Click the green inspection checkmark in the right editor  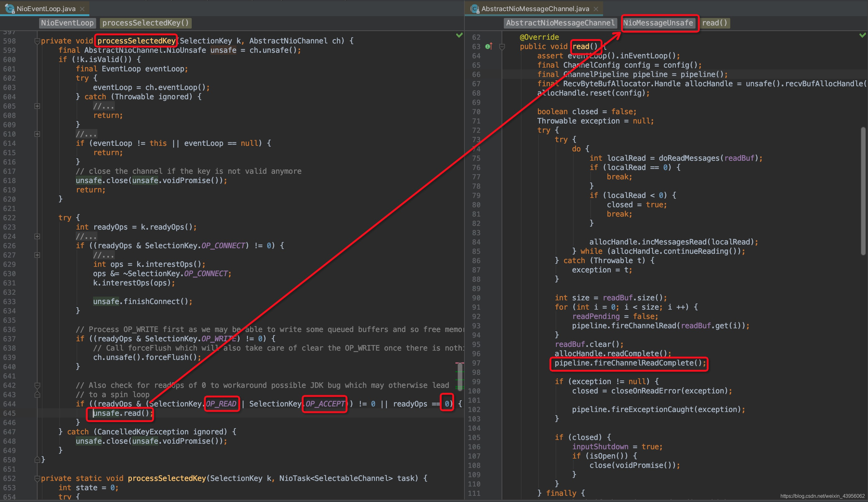(862, 35)
